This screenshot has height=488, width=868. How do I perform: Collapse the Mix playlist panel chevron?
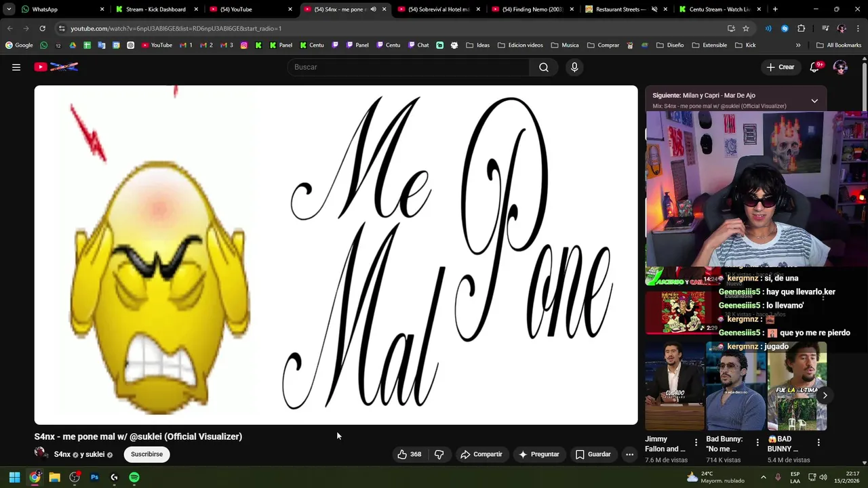click(814, 100)
